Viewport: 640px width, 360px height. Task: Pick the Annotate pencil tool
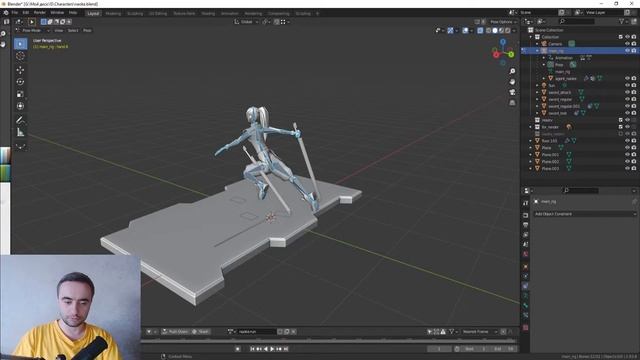tap(20, 120)
